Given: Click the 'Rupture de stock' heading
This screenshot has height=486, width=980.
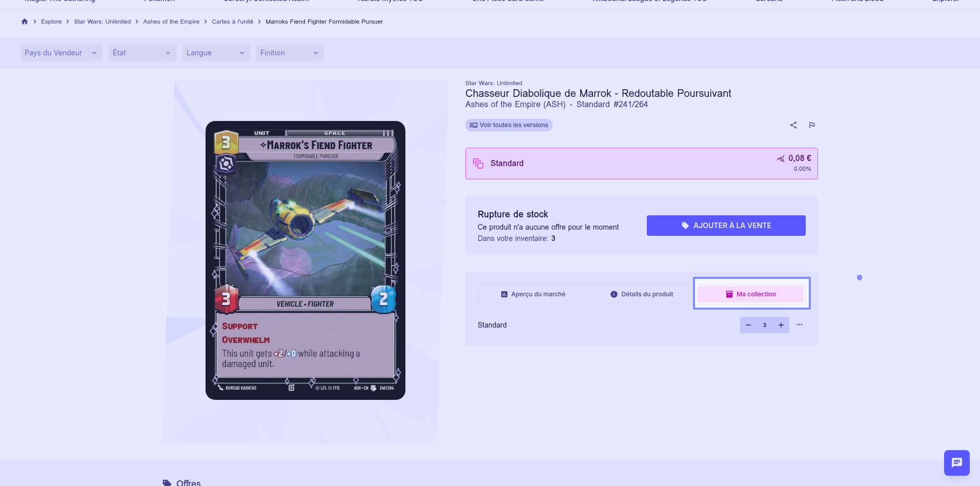Looking at the screenshot, I should (513, 214).
